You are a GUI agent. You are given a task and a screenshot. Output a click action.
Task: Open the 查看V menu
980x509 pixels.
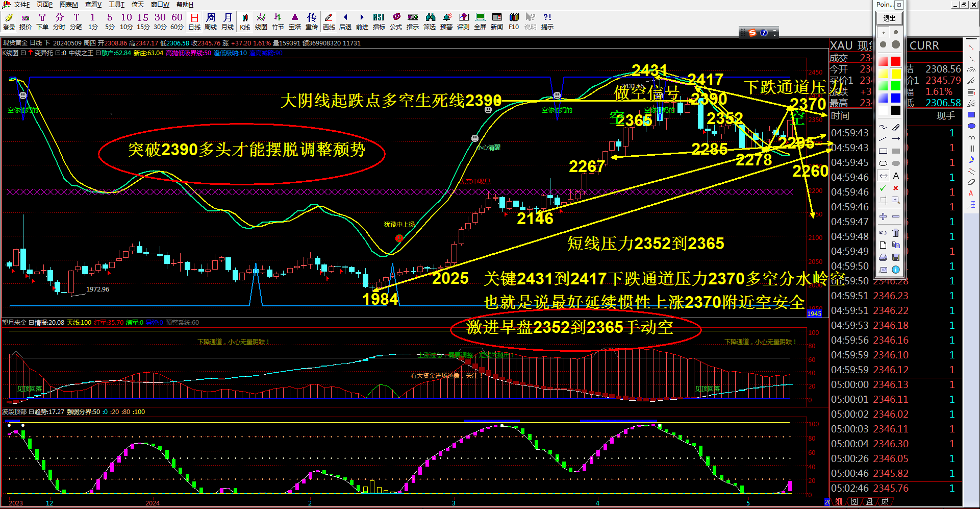[93, 5]
